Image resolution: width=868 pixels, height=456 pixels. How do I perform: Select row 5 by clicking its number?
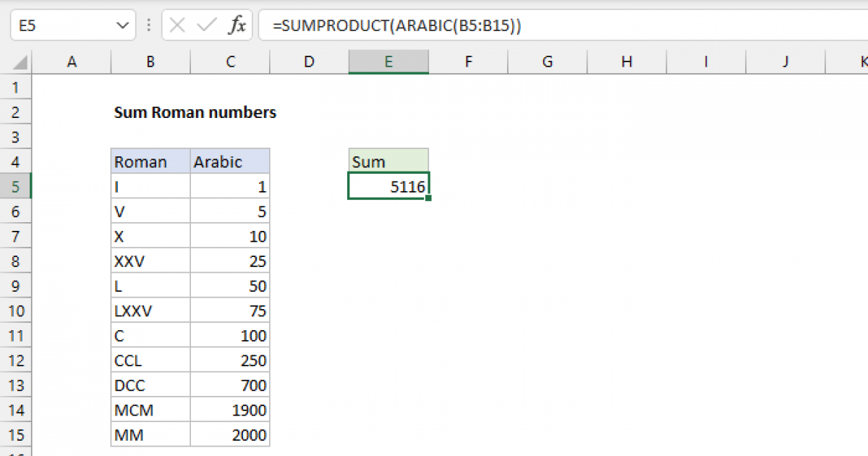[x=16, y=186]
